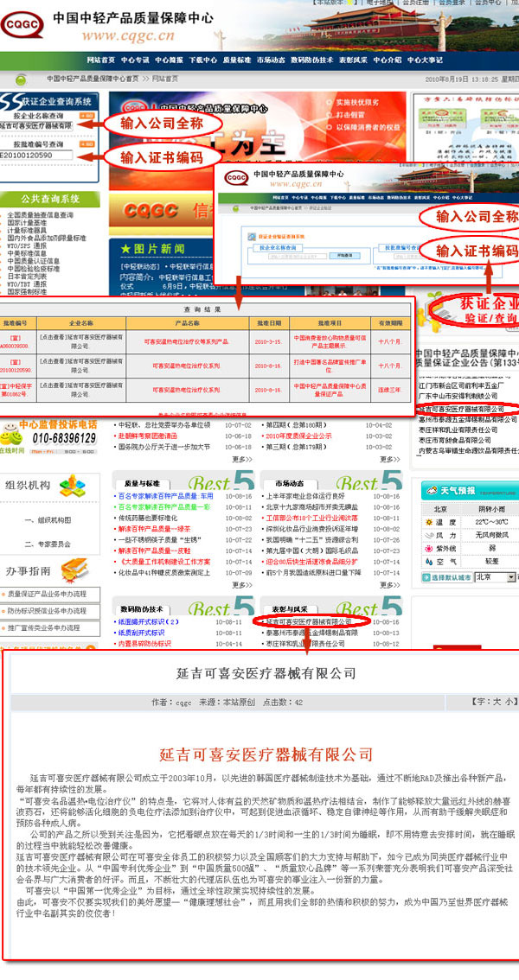Click the orange GO button beside certificate number search
The image size is (519, 980).
pyautogui.click(x=86, y=144)
